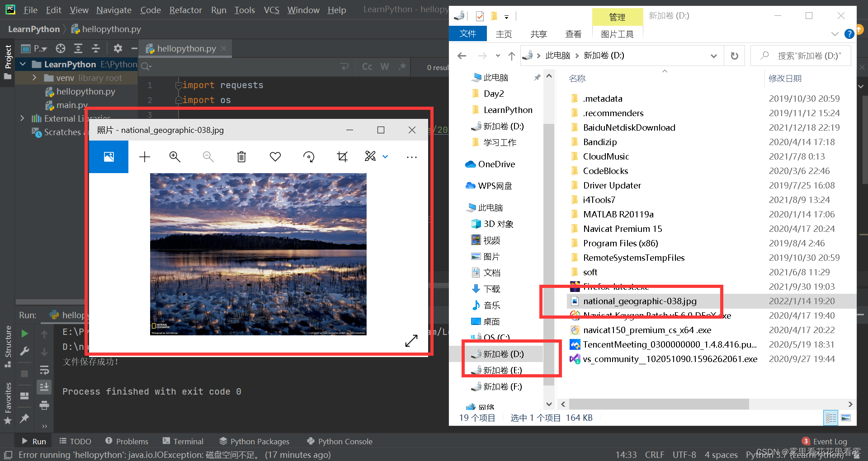Viewport: 868px width, 461px height.
Task: Open Explorer help icon
Action: pyautogui.click(x=849, y=34)
